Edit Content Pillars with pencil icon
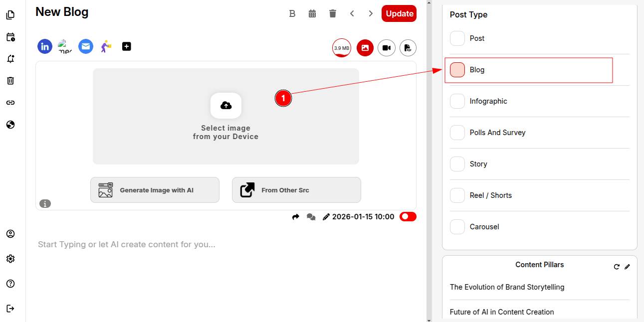The height and width of the screenshot is (322, 644). [x=627, y=267]
